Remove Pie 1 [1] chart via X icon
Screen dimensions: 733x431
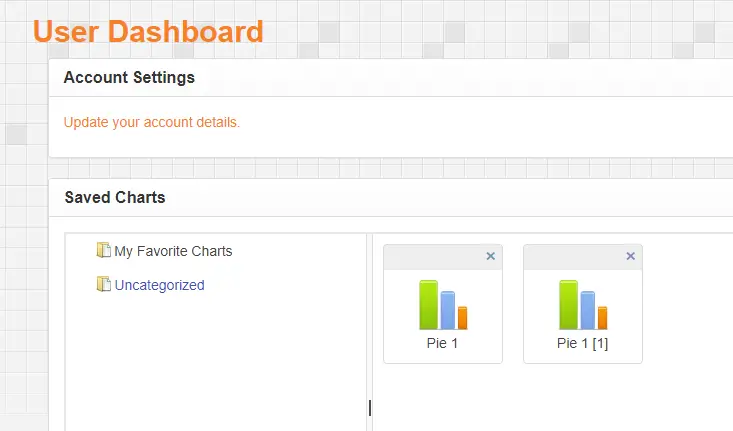[631, 256]
